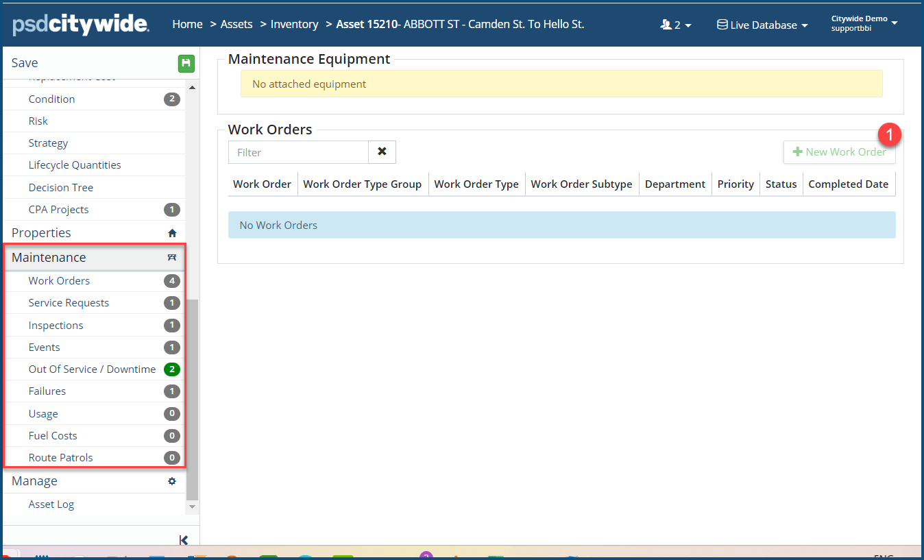Sort by the Work Order column header

coord(263,184)
